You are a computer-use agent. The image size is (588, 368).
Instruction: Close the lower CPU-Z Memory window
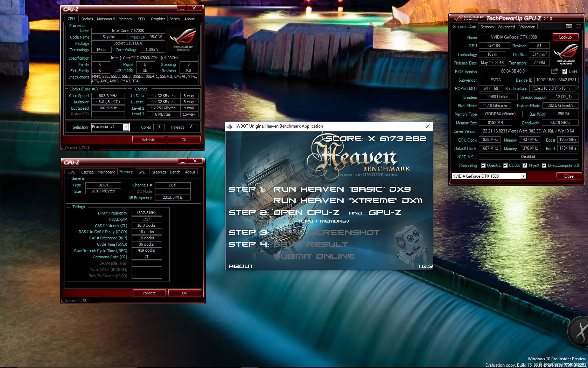[x=195, y=161]
